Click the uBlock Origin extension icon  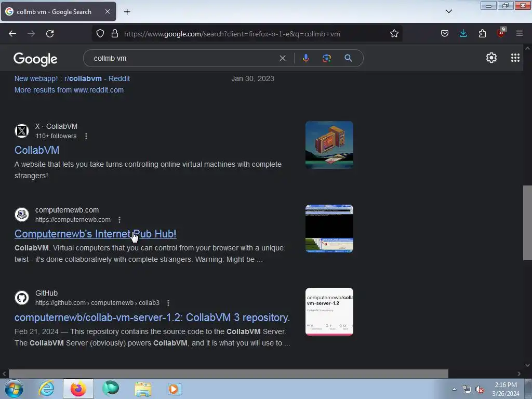pyautogui.click(x=501, y=33)
